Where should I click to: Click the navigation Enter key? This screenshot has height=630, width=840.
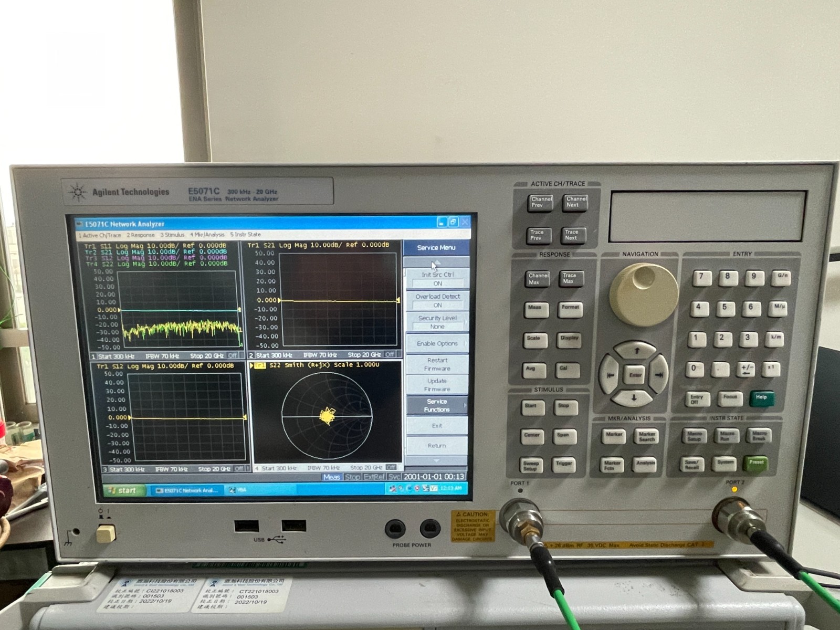coord(635,375)
